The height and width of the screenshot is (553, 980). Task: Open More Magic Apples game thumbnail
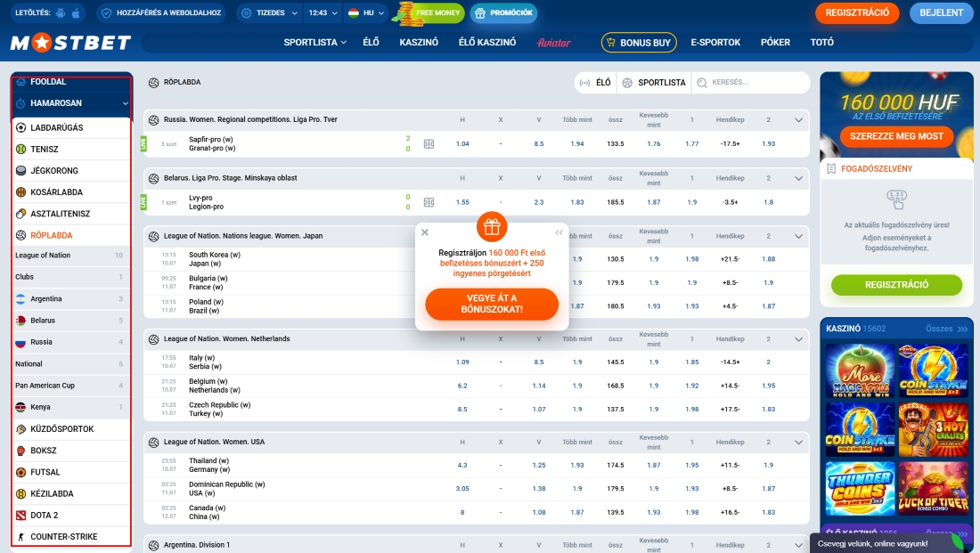coord(860,370)
